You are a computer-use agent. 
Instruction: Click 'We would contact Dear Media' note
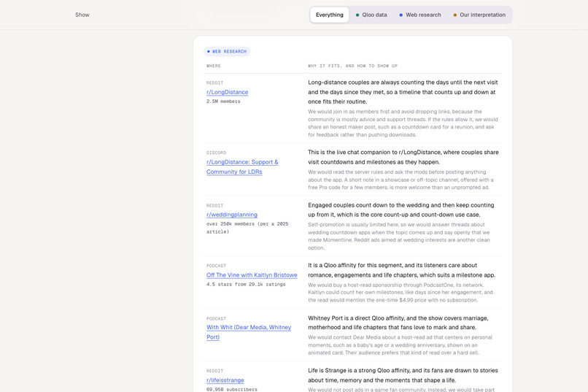click(400, 345)
